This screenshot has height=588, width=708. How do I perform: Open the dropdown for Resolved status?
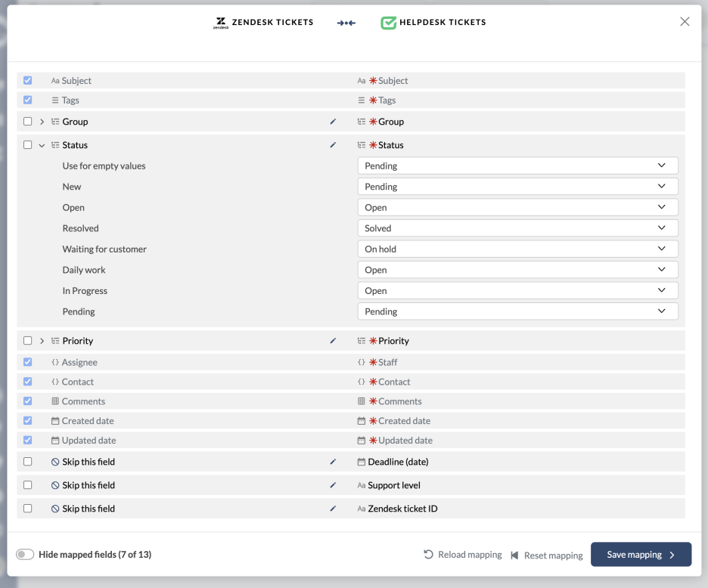tap(518, 228)
